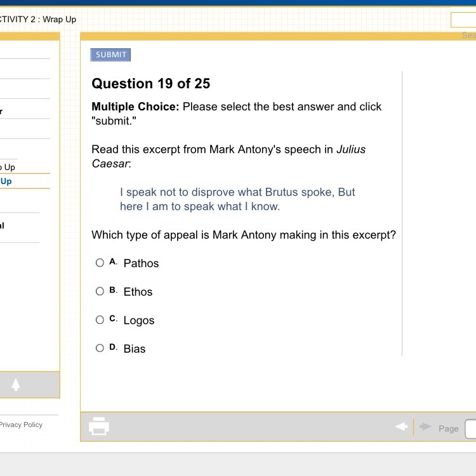Viewport: 476px width, 476px height.
Task: Click the 'Question 19 of 25' heading
Action: [151, 84]
